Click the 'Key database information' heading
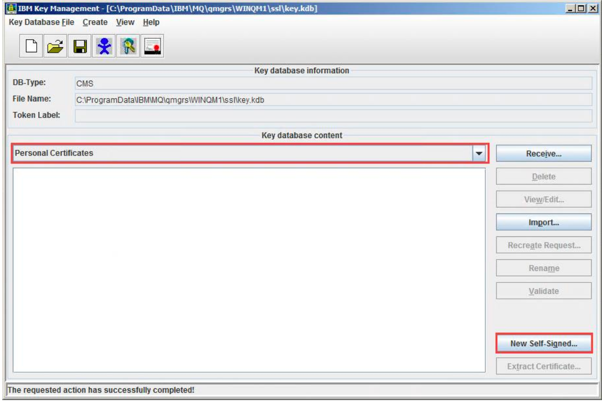Viewport: 602px width, 402px height. point(302,71)
